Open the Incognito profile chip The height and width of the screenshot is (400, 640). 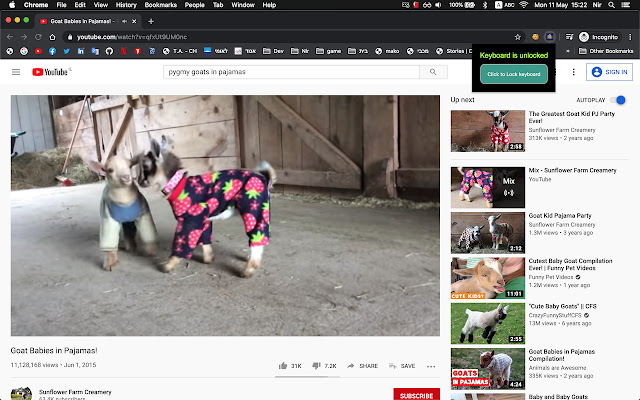(600, 37)
